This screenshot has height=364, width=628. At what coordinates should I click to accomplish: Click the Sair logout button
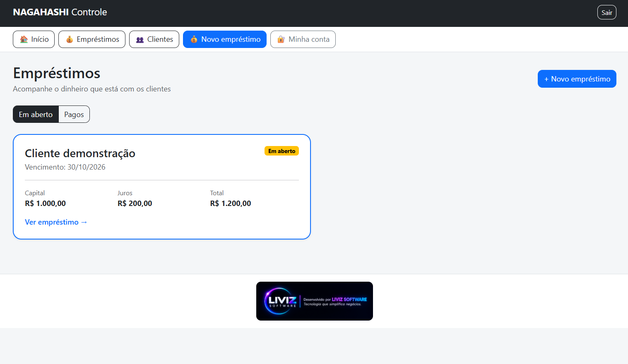(607, 12)
